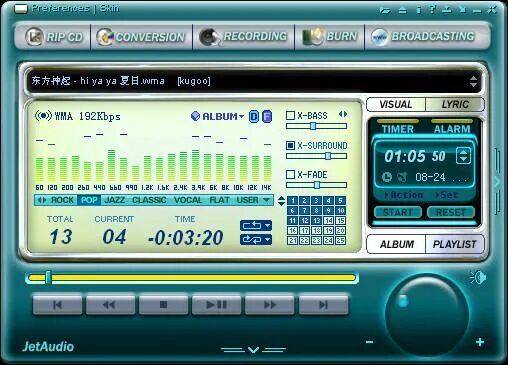
Task: Click the WMA 192Kbps stream info icon
Action: pos(43,116)
